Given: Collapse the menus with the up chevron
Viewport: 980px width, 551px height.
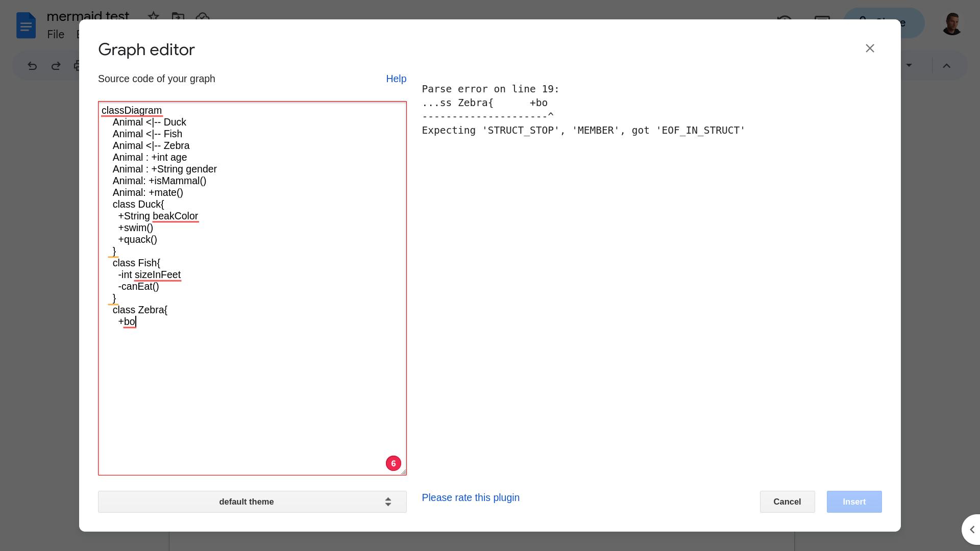Looking at the screenshot, I should point(947,65).
